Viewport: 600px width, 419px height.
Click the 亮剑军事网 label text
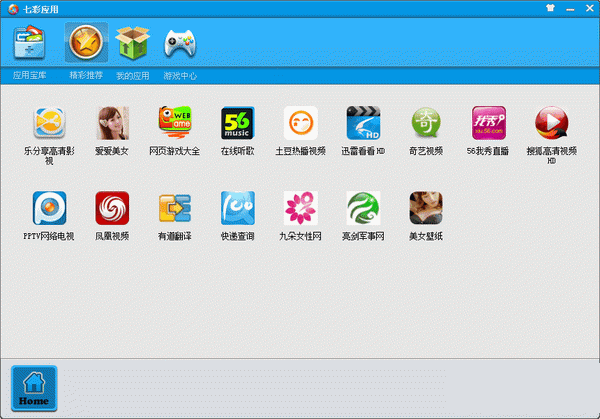(363, 236)
